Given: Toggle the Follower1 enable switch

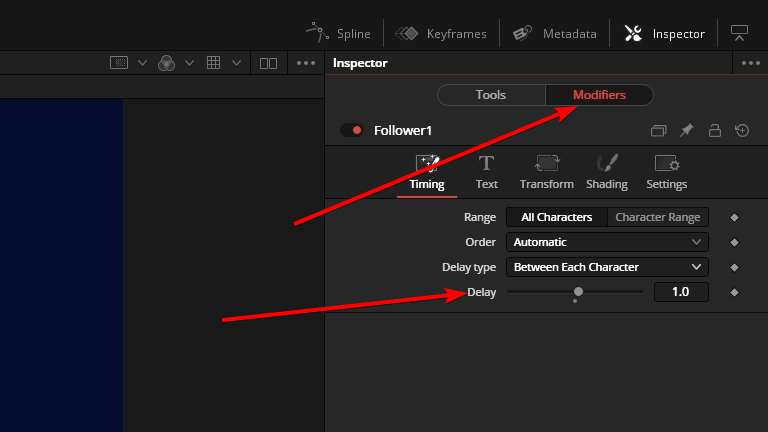Looking at the screenshot, I should coord(352,130).
